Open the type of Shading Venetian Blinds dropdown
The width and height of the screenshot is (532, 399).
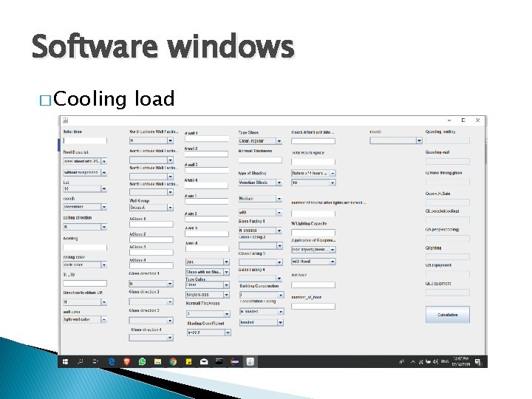260,183
